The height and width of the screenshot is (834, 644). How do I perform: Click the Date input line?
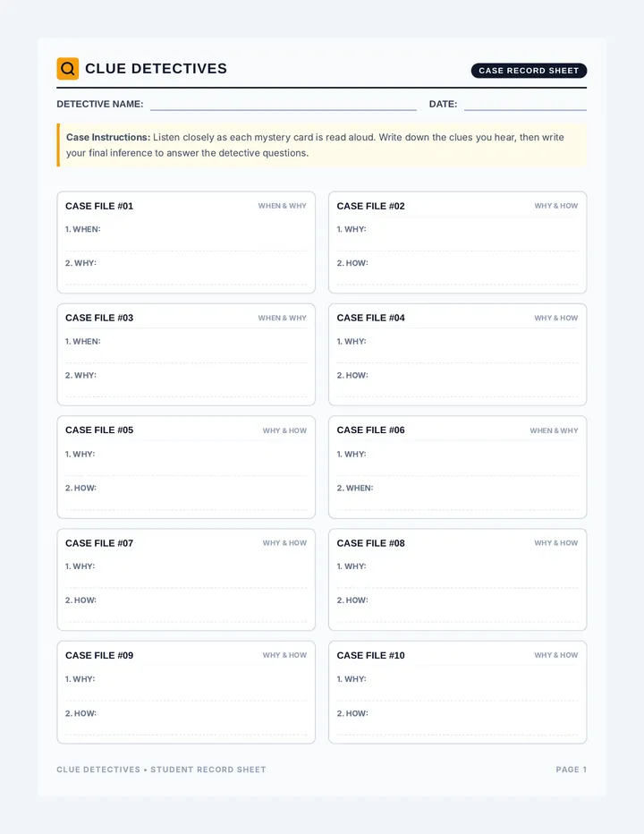525,104
